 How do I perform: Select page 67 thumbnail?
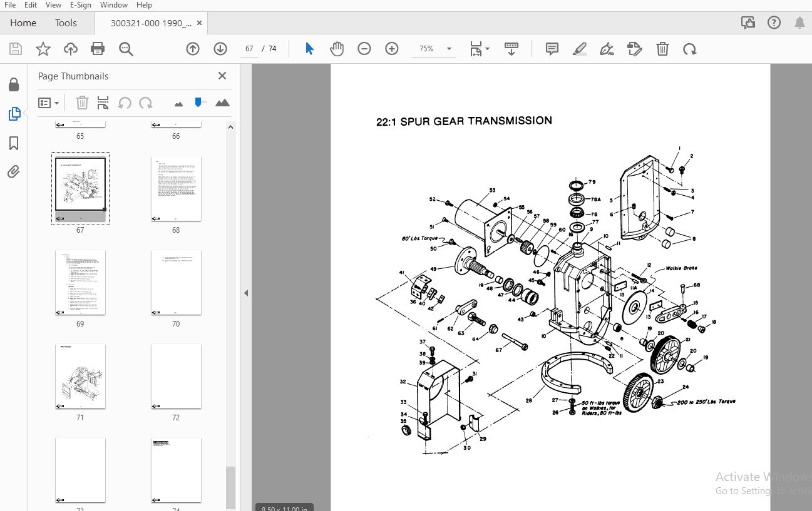tap(80, 188)
